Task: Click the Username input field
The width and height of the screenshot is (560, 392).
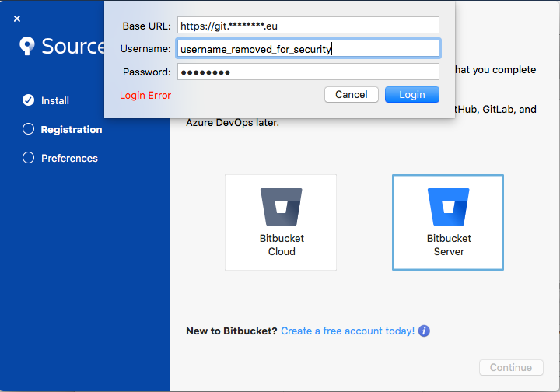Action: (x=308, y=48)
